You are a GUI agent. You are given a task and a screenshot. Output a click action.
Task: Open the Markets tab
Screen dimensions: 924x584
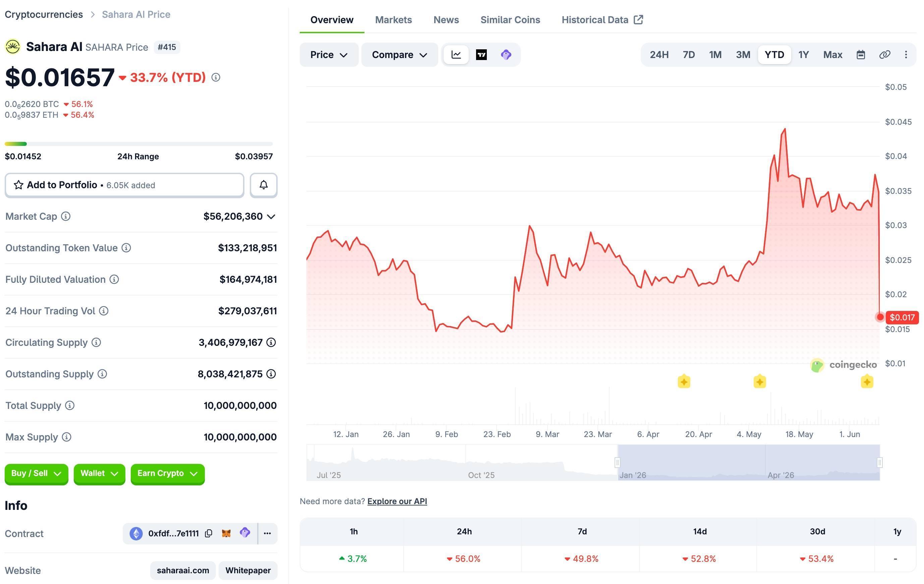click(393, 20)
